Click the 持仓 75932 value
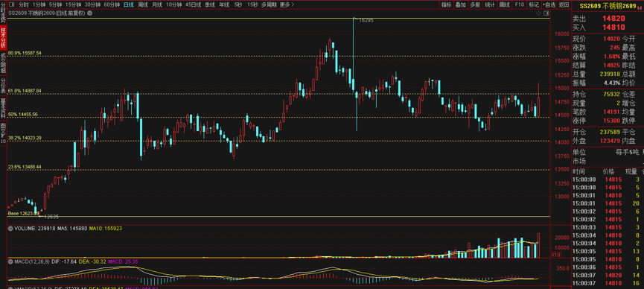Screen dimensions: 644x289 point(611,94)
